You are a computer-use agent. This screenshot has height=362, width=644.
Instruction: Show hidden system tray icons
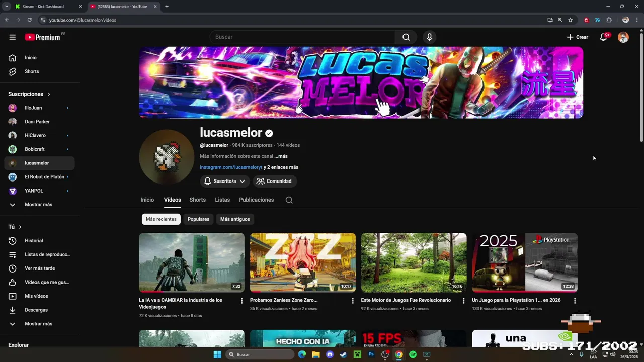point(571,354)
